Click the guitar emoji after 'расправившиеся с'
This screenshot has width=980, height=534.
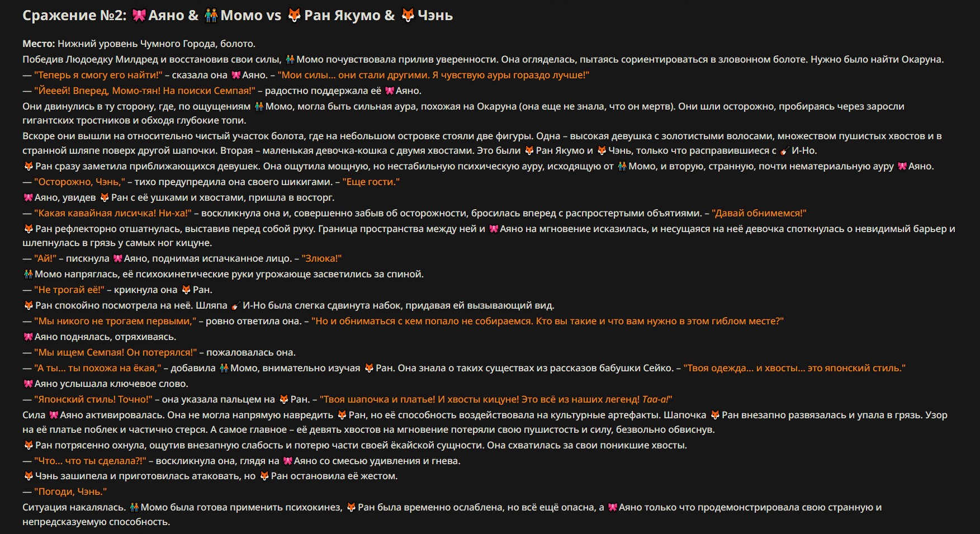[784, 150]
